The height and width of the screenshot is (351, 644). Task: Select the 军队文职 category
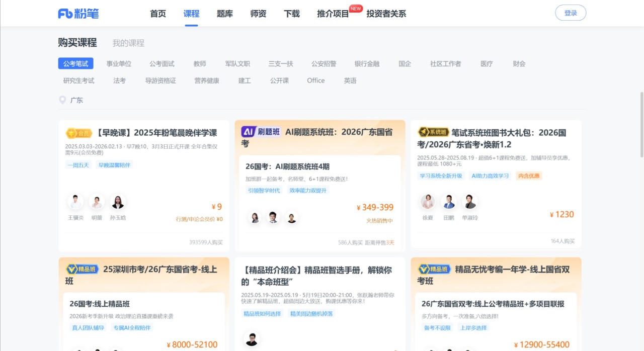pyautogui.click(x=237, y=64)
